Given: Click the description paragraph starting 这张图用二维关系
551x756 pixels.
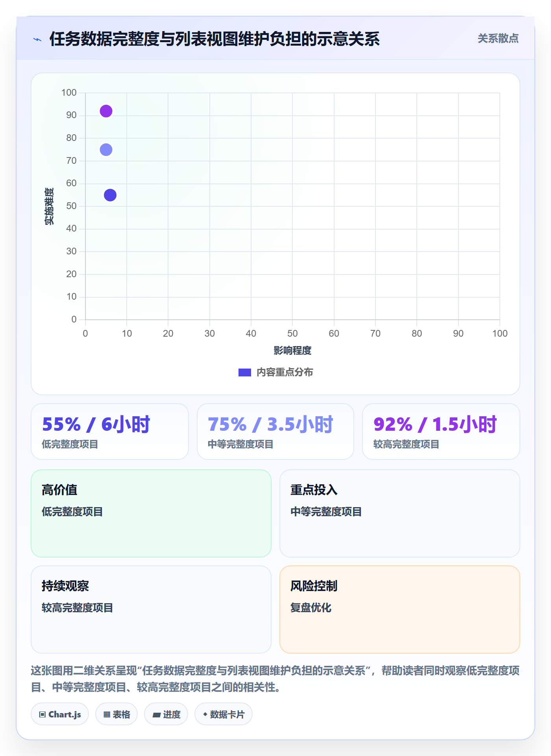Looking at the screenshot, I should pos(275,679).
